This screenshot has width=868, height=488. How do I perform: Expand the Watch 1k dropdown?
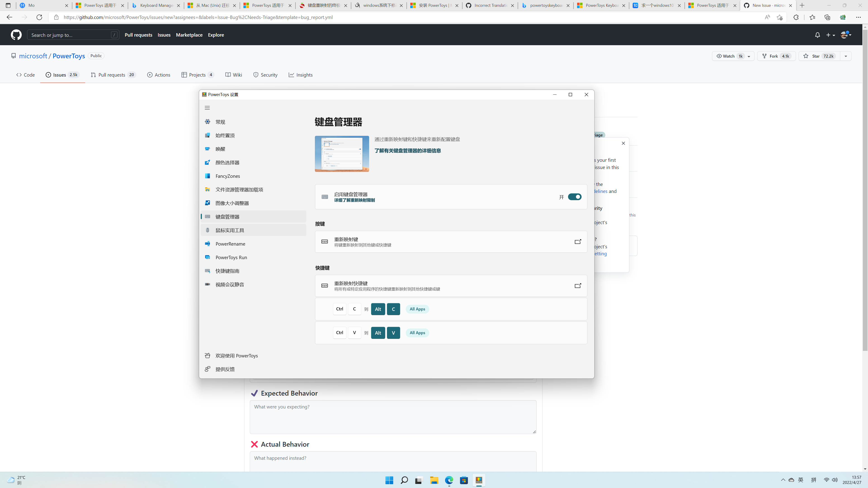[733, 56]
